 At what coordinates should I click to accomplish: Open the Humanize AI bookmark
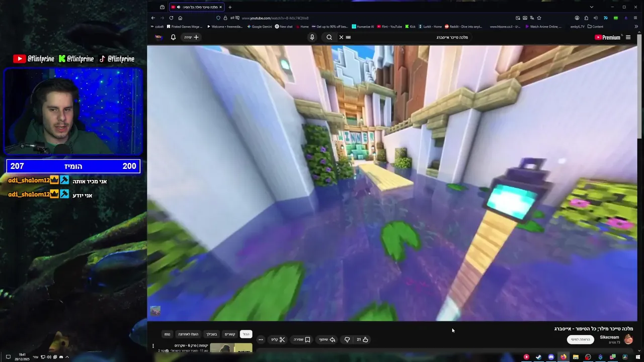point(363,27)
